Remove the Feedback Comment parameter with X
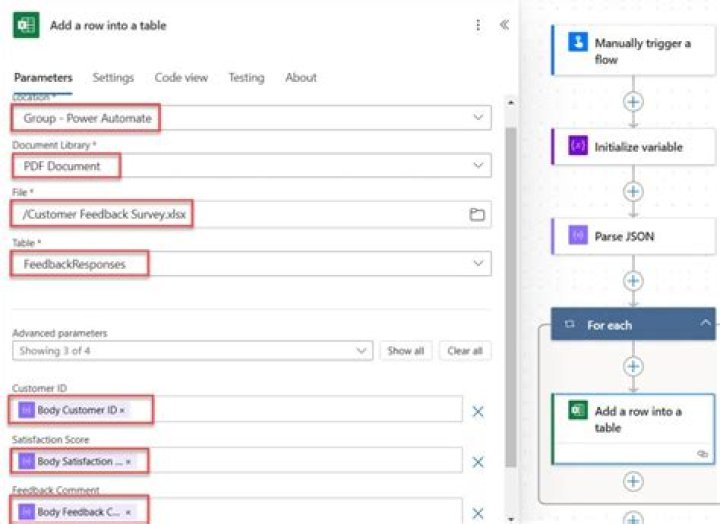Image resolution: width=720 pixels, height=524 pixels. (x=478, y=513)
